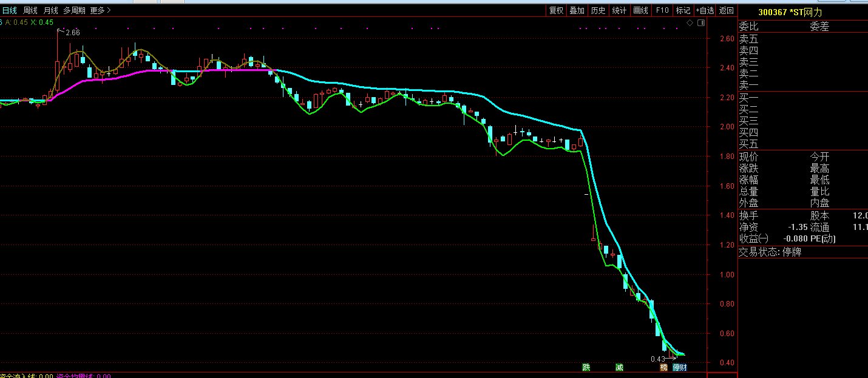Click the green 跌 event marker
Image resolution: width=868 pixels, height=378 pixels.
click(x=586, y=367)
